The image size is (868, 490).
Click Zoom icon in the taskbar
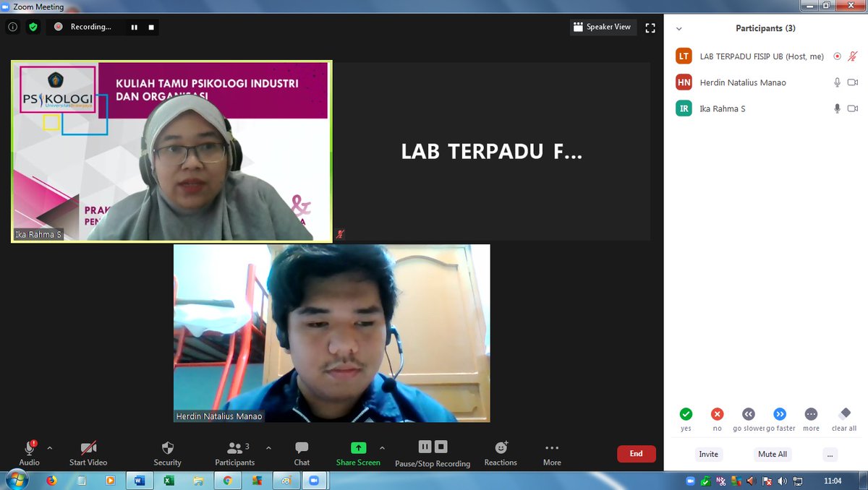[314, 480]
